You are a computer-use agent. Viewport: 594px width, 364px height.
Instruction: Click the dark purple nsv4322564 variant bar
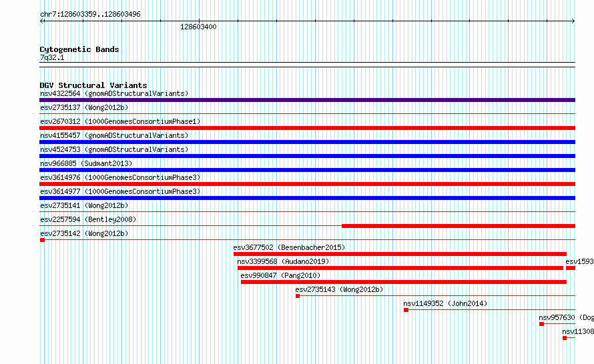(x=307, y=100)
